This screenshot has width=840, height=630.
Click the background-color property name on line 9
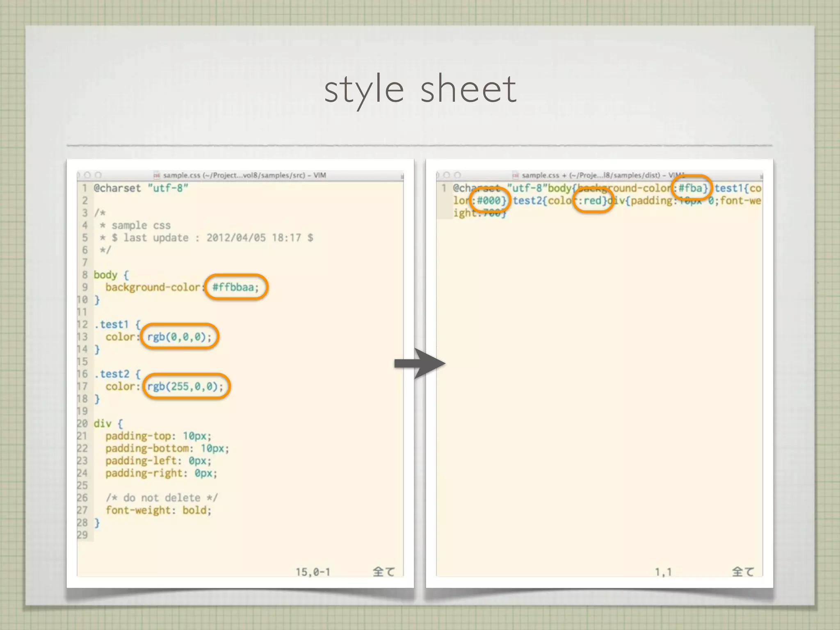pyautogui.click(x=153, y=287)
